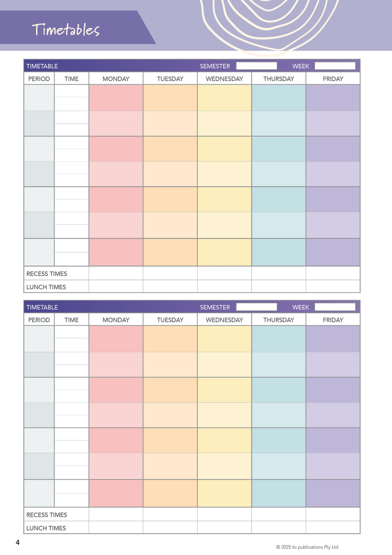Screen dimensions: 392x555
Task: Select the TIME header in bottom timetable
Action: click(71, 320)
